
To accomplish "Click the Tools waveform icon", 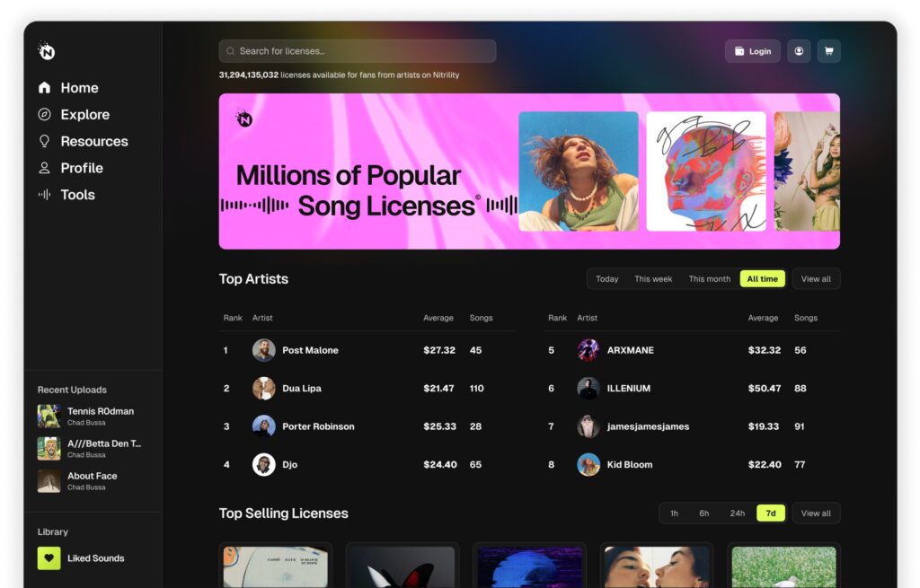I will pos(44,195).
